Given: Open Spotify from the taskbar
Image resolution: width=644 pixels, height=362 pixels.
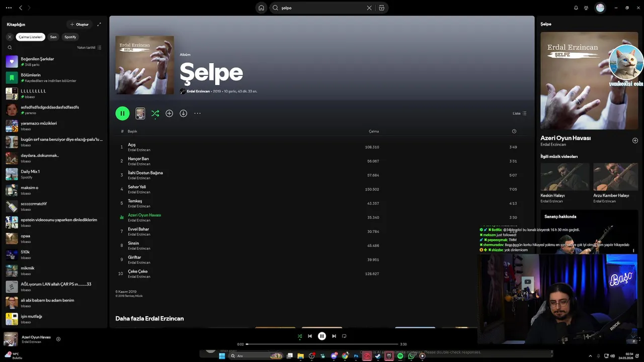Looking at the screenshot, I should pos(400,356).
